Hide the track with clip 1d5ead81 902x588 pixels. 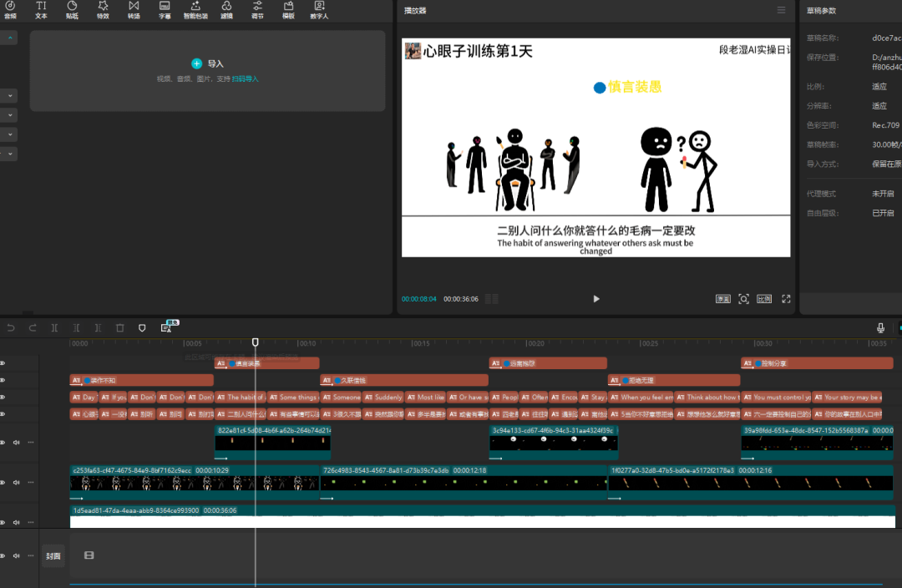(3, 522)
